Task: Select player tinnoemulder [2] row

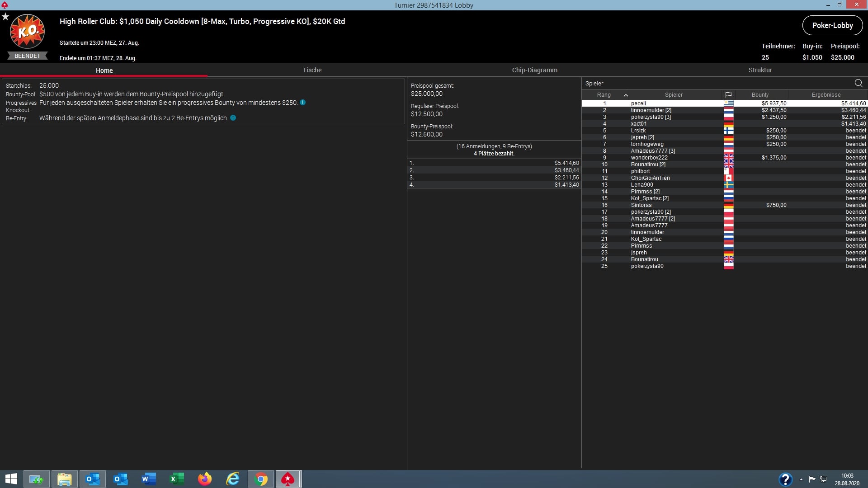Action: [651, 110]
